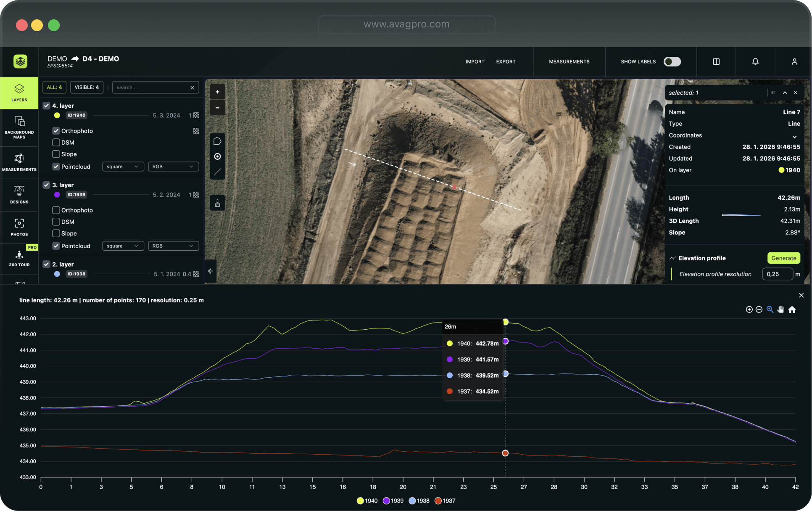Reset chart view with home icon
Image resolution: width=812 pixels, height=511 pixels.
tap(792, 310)
